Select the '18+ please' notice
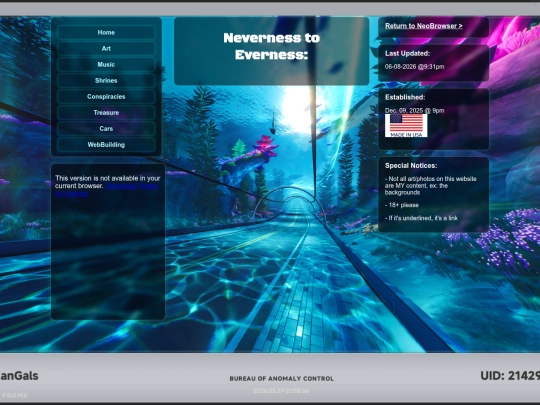 click(x=402, y=205)
